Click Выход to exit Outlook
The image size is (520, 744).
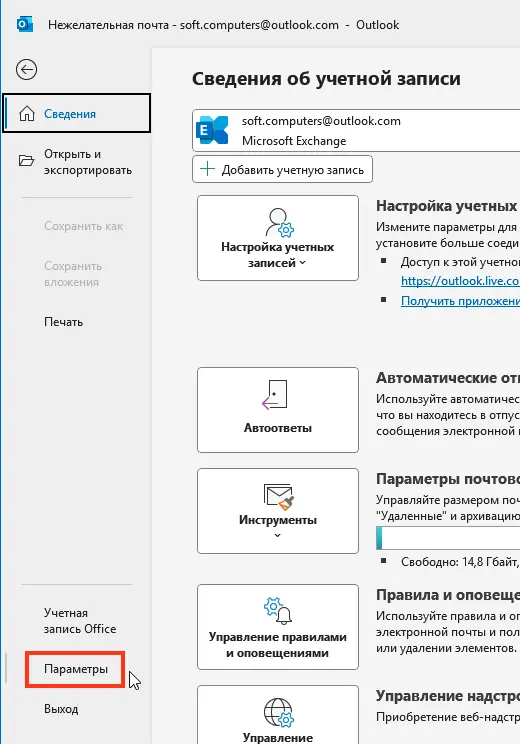61,709
